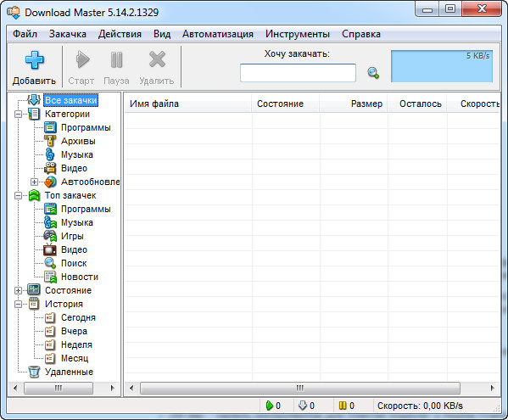This screenshot has width=508, height=420.
Task: Click the blue plus Добавить icon
Action: click(34, 60)
